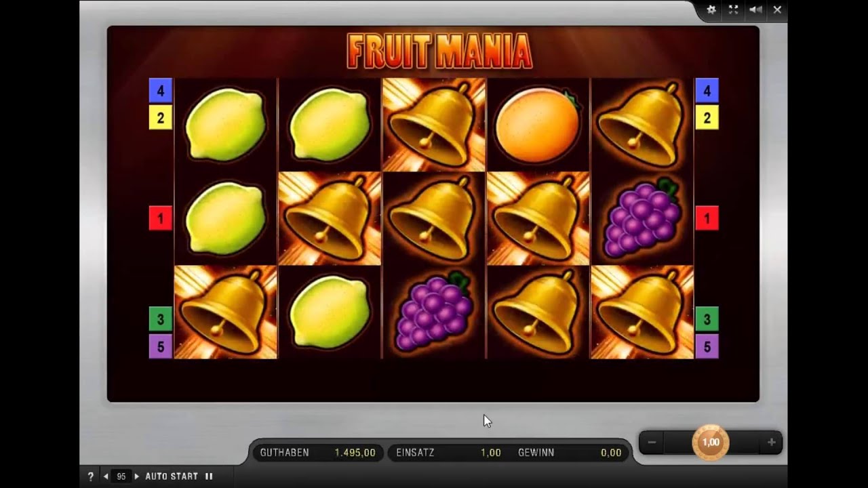Toggle fullscreen mode icon
The width and height of the screenshot is (868, 488).
(x=733, y=9)
